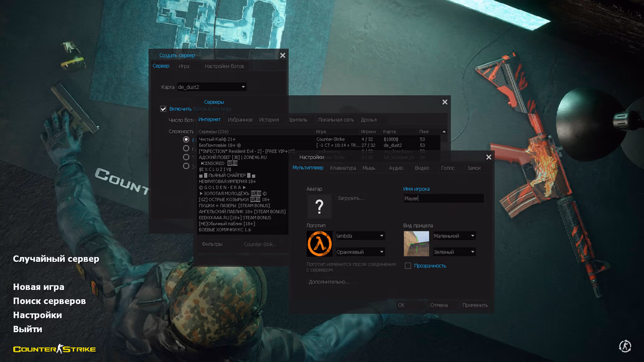Click the Counter-Strike logo in bottom-left corner
Screen dimensions: 644x362
(55, 349)
